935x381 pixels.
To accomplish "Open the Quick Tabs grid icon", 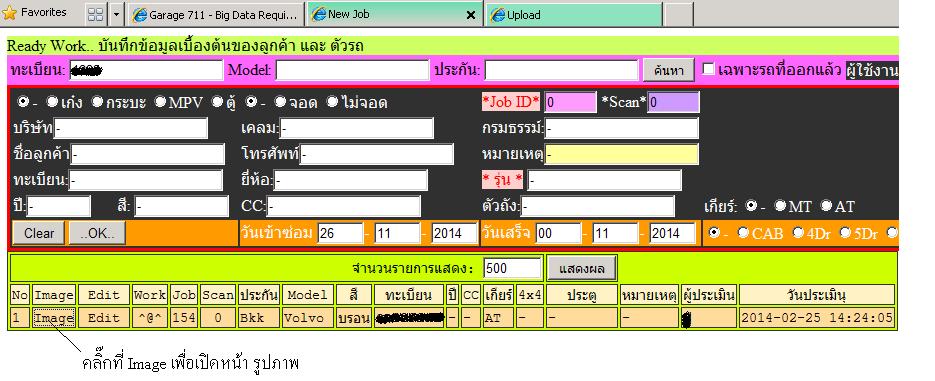I will pyautogui.click(x=95, y=15).
